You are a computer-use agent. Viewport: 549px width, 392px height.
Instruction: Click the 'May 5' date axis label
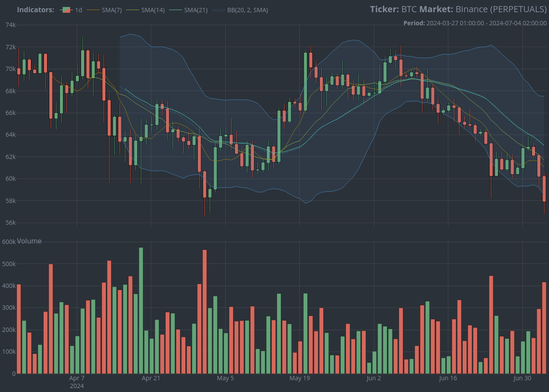(225, 378)
